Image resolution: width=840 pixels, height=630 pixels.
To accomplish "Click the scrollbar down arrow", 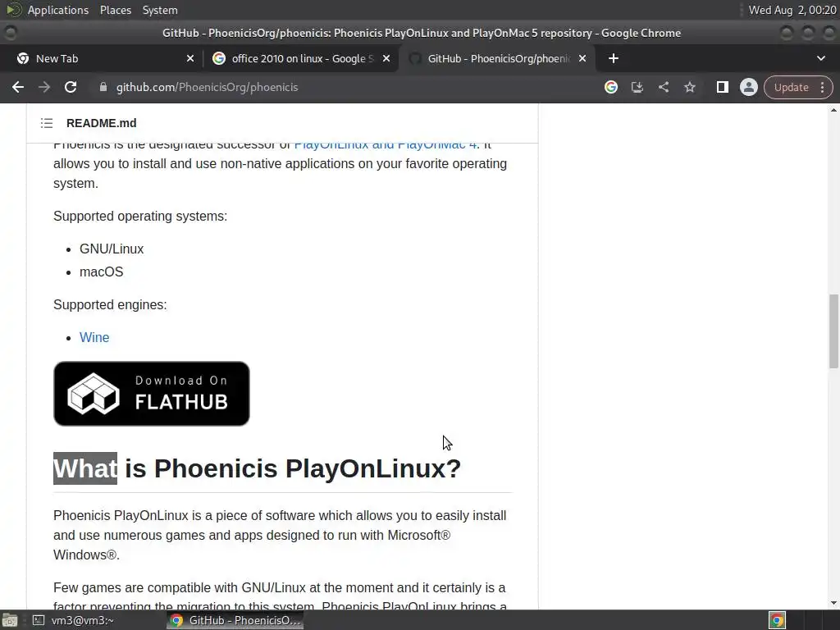I will (833, 603).
